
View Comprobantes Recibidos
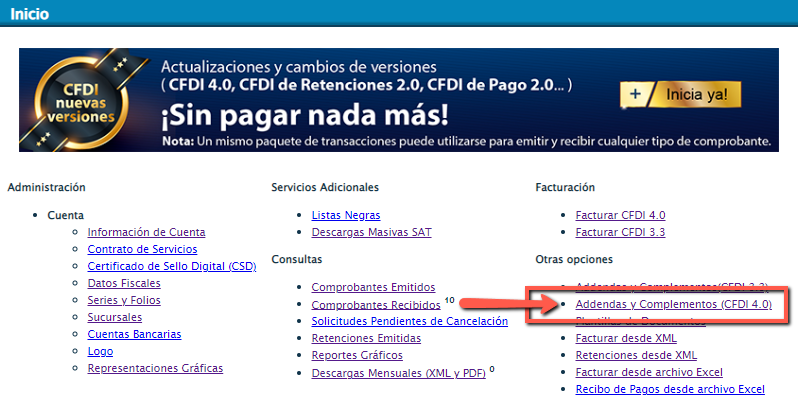pyautogui.click(x=376, y=304)
